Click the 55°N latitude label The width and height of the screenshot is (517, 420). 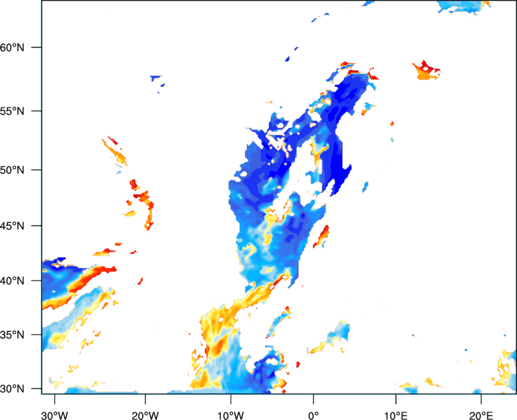pyautogui.click(x=12, y=111)
